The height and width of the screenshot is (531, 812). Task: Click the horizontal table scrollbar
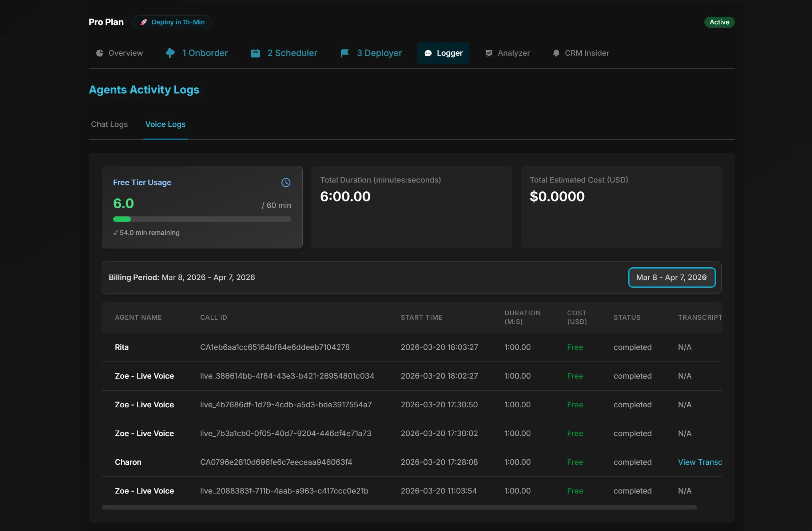(399, 507)
